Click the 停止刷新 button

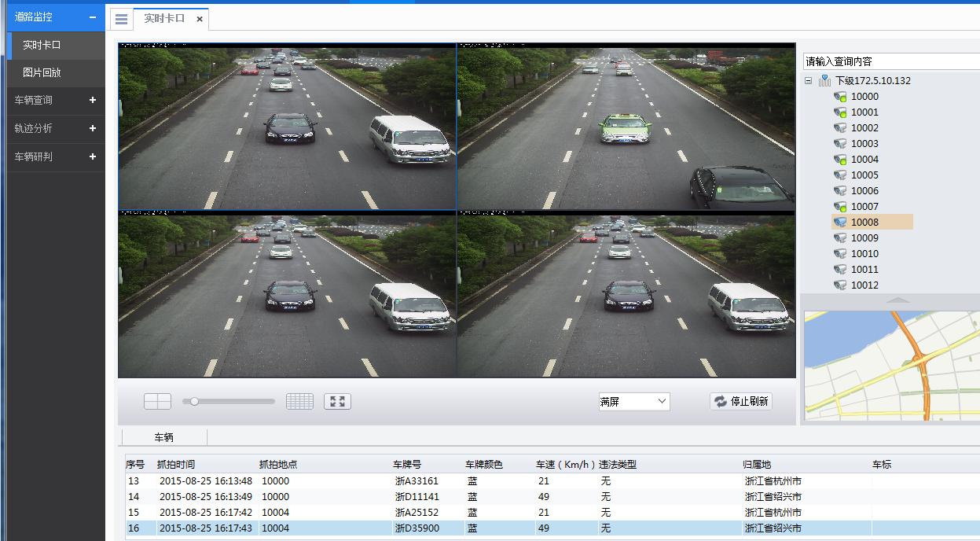[741, 402]
